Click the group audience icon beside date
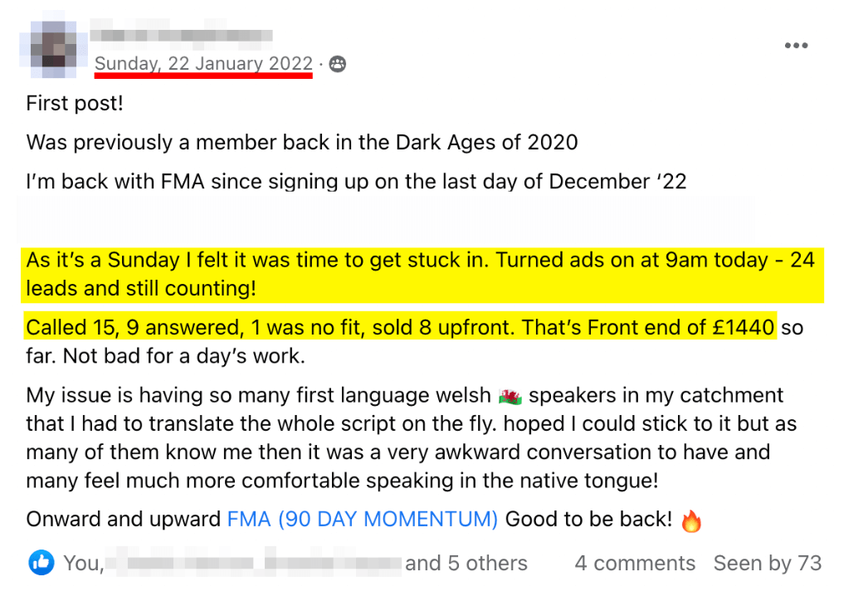The height and width of the screenshot is (606, 868). coord(338,64)
